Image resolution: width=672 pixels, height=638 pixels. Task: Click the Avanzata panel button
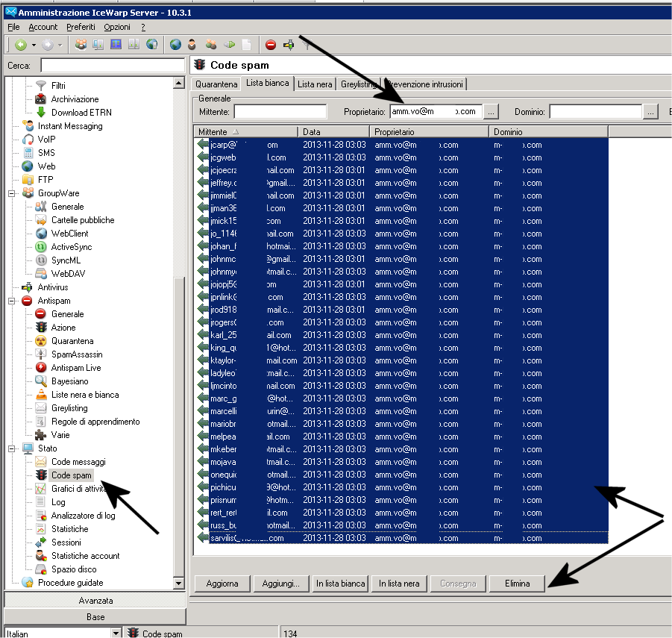(x=95, y=601)
